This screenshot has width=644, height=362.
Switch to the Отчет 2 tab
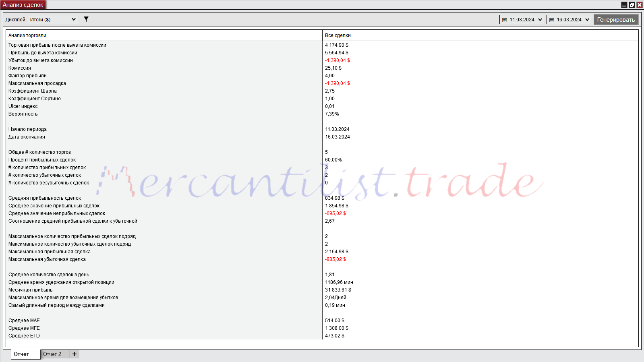click(52, 354)
